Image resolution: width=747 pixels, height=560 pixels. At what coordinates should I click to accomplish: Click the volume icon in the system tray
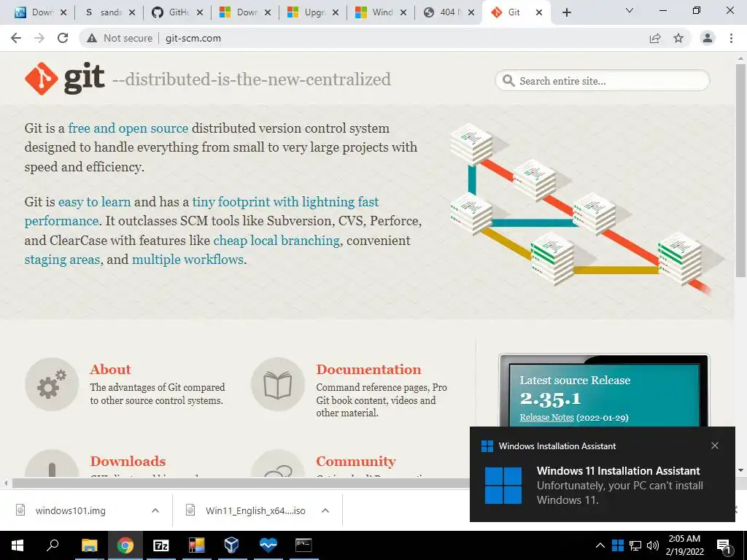pos(653,545)
